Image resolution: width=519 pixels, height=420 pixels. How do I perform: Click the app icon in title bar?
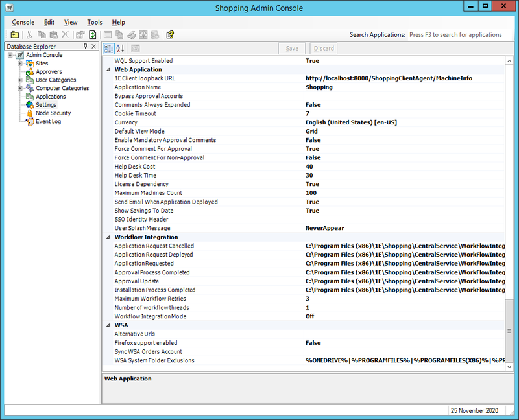tap(10, 7)
